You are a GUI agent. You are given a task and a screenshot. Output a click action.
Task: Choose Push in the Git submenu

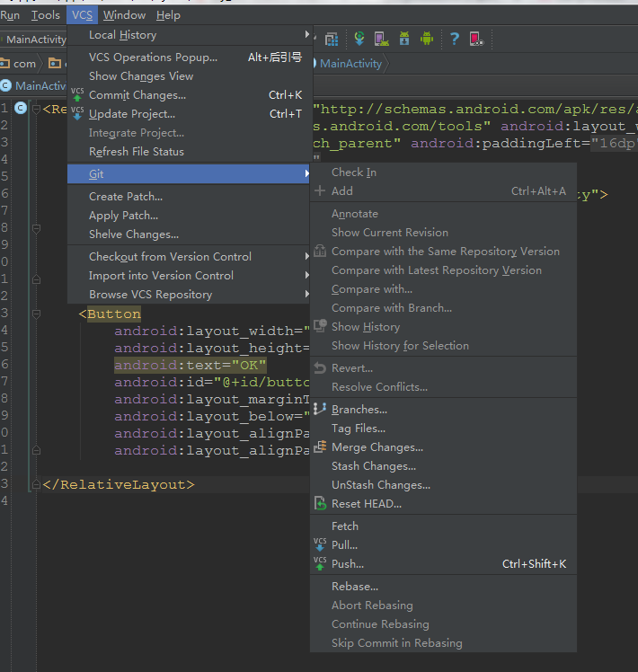[x=348, y=564]
